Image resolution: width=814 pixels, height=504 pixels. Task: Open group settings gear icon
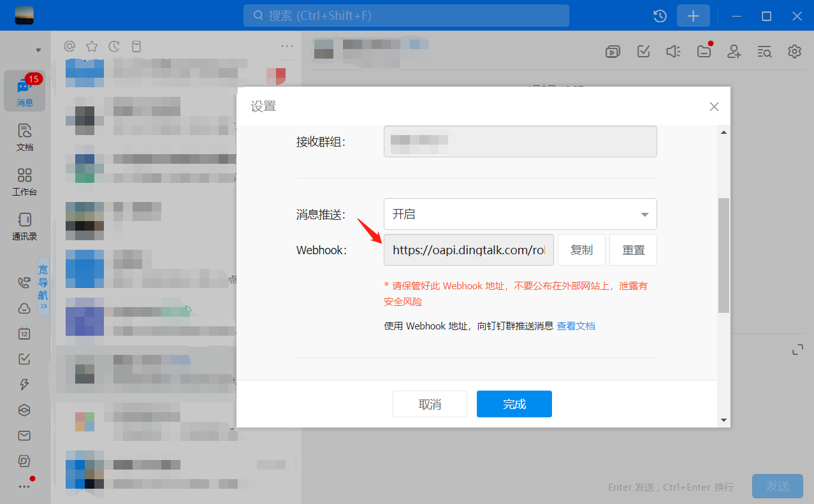[x=794, y=52]
